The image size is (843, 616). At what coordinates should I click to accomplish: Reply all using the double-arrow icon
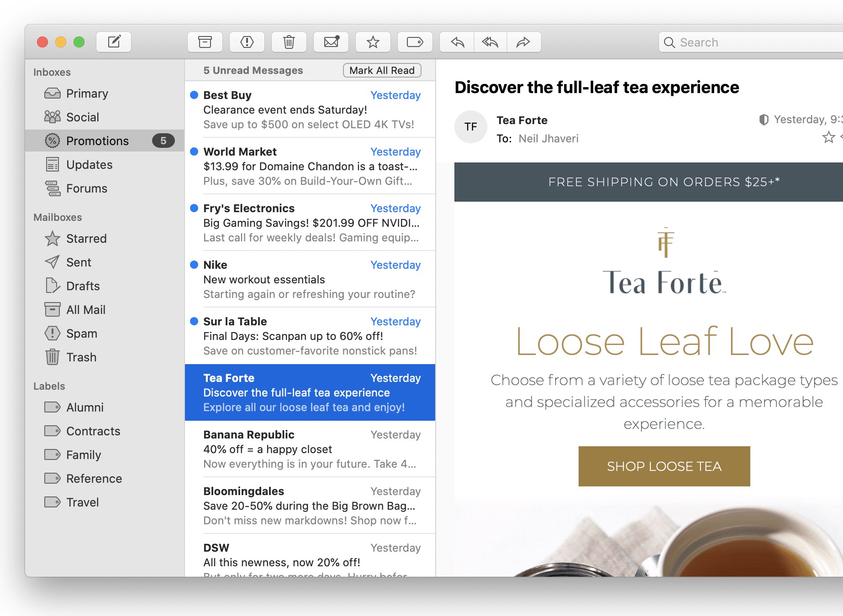coord(490,42)
